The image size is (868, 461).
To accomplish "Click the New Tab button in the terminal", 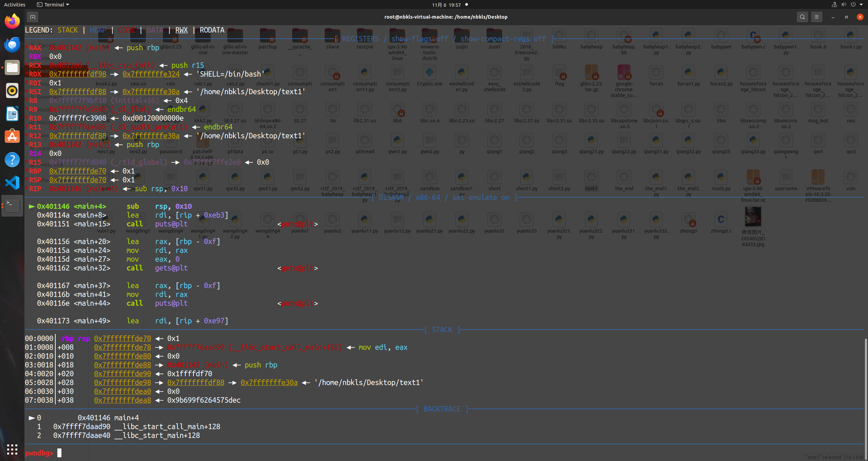I will tap(33, 17).
